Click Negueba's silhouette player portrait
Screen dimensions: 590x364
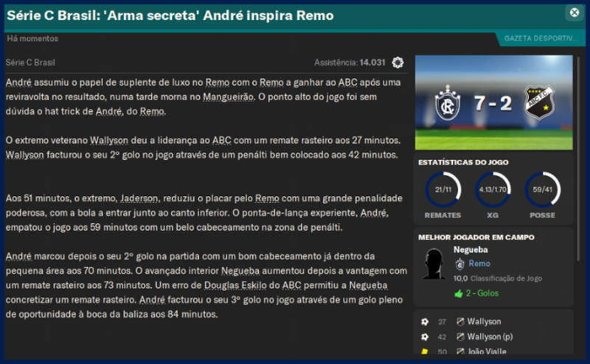pos(434,264)
